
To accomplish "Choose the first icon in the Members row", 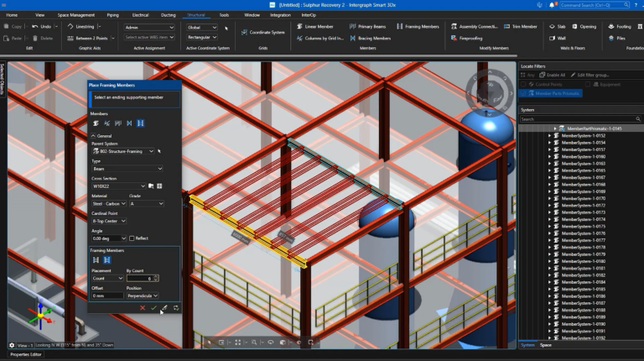I will pyautogui.click(x=96, y=123).
